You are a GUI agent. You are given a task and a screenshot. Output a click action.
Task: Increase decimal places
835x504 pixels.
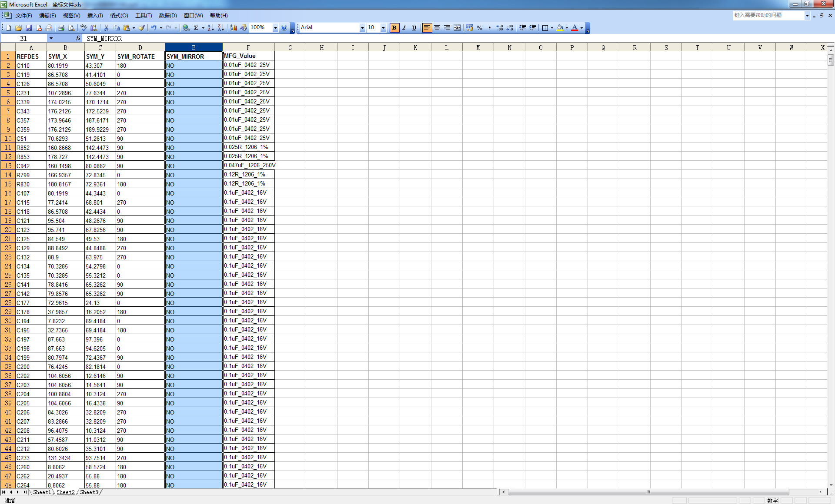coord(500,28)
